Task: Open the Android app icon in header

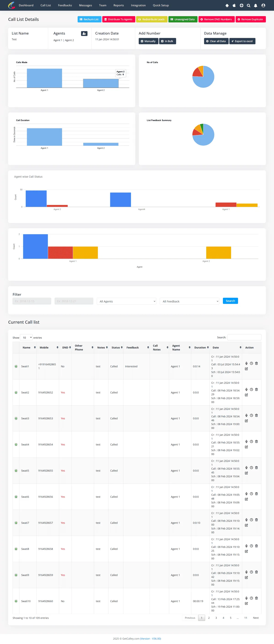Action: coord(227,5)
